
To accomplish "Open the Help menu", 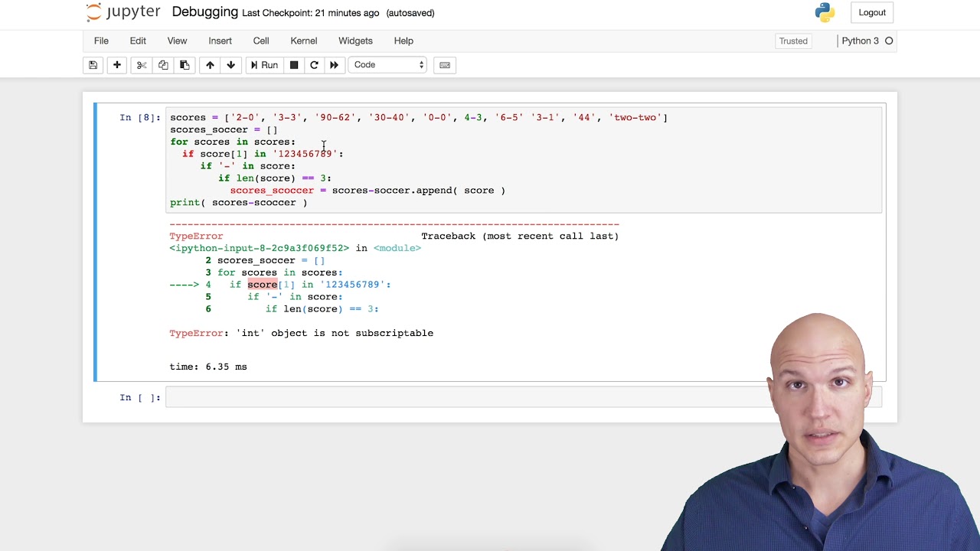I will (x=403, y=41).
